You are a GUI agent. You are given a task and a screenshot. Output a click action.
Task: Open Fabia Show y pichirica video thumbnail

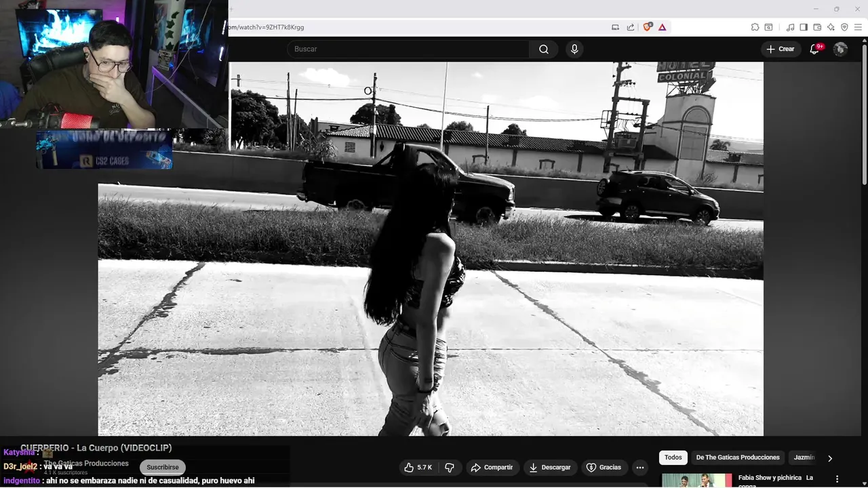[697, 480]
